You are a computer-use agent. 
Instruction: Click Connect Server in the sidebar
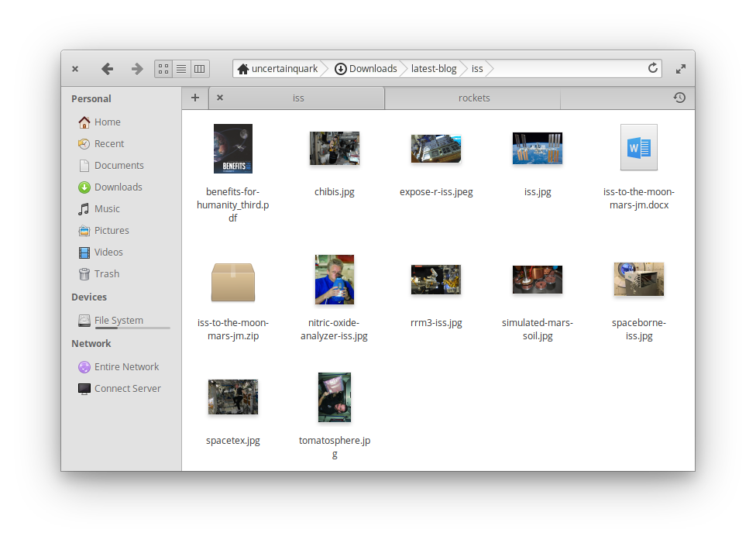coord(121,389)
